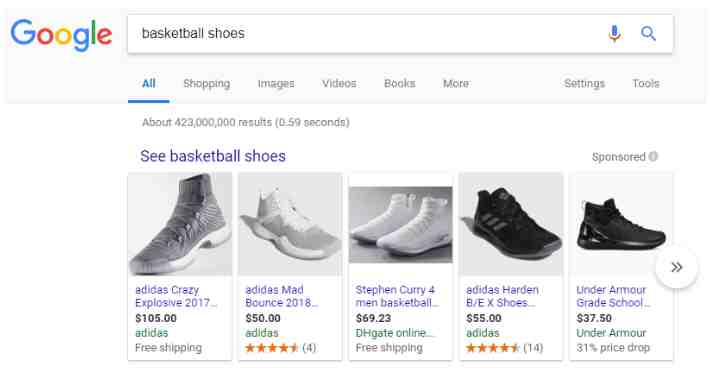The height and width of the screenshot is (378, 711).
Task: Switch to the Images tab
Action: click(x=276, y=83)
